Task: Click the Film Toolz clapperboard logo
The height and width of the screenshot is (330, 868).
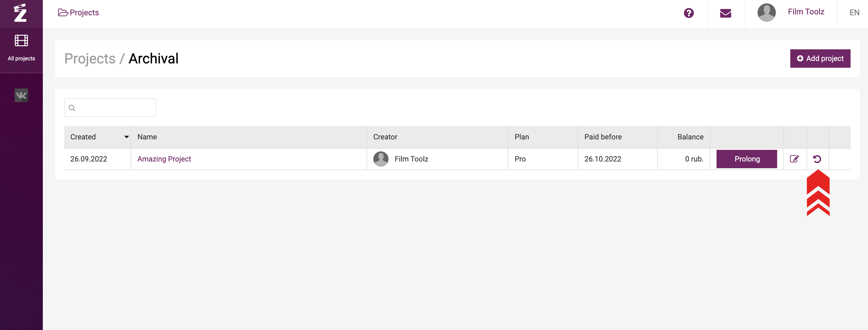Action: tap(20, 13)
